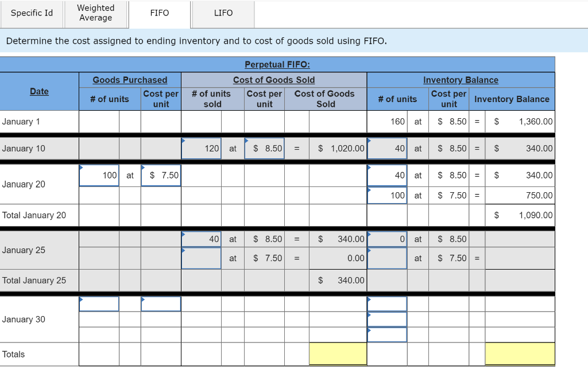Click January 10 cost of goods sold 1,020.00
Viewport: 588px width, 370px height.
coord(347,149)
